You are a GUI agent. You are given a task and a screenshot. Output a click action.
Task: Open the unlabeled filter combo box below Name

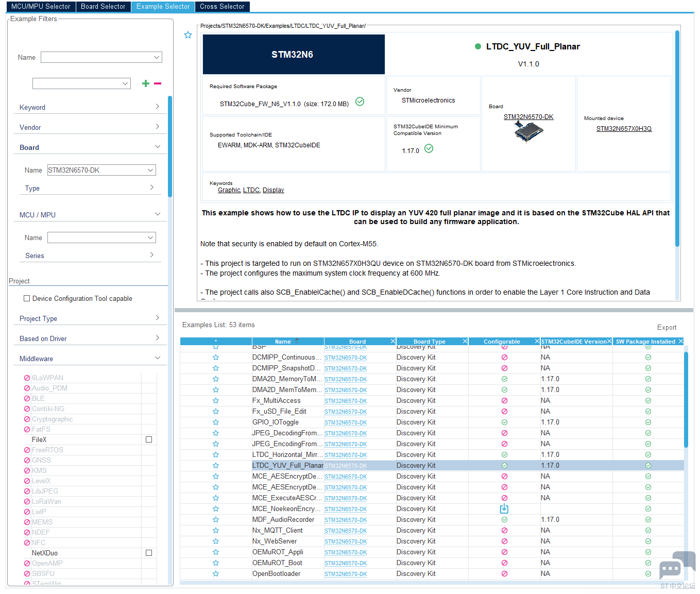(x=81, y=83)
